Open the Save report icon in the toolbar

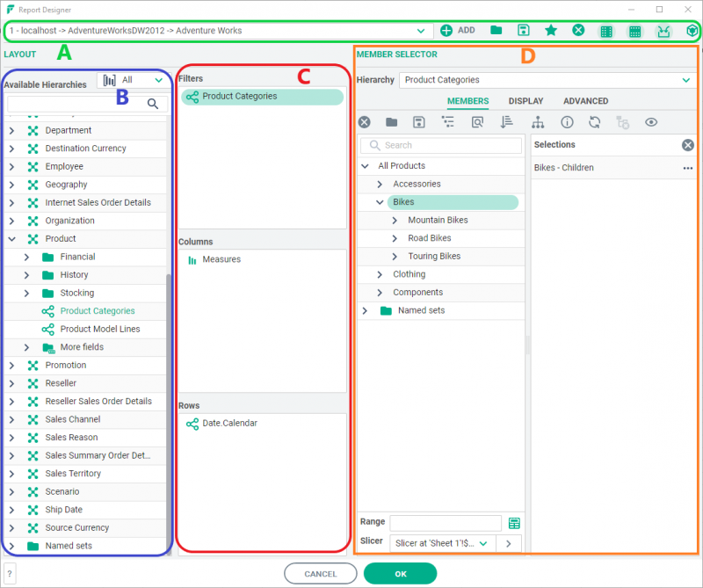pyautogui.click(x=523, y=30)
